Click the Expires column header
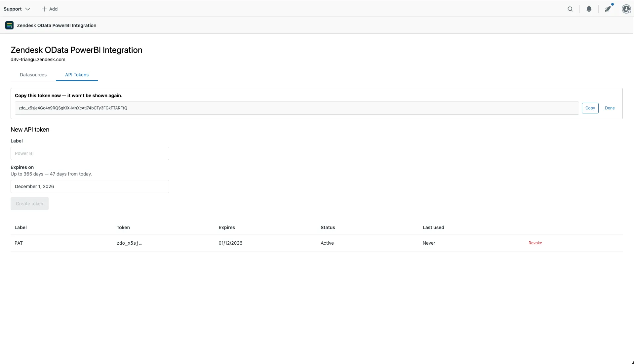This screenshot has width=634, height=364. pyautogui.click(x=227, y=227)
